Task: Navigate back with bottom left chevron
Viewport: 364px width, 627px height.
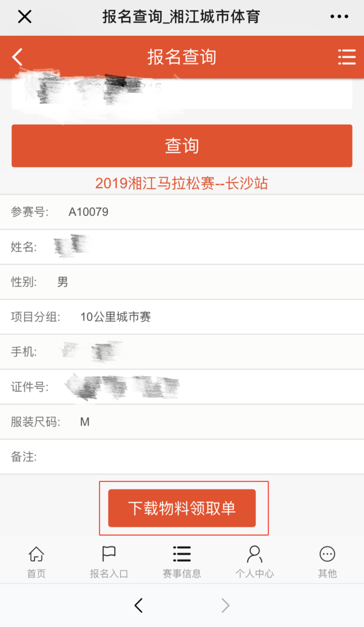Action: click(x=138, y=605)
